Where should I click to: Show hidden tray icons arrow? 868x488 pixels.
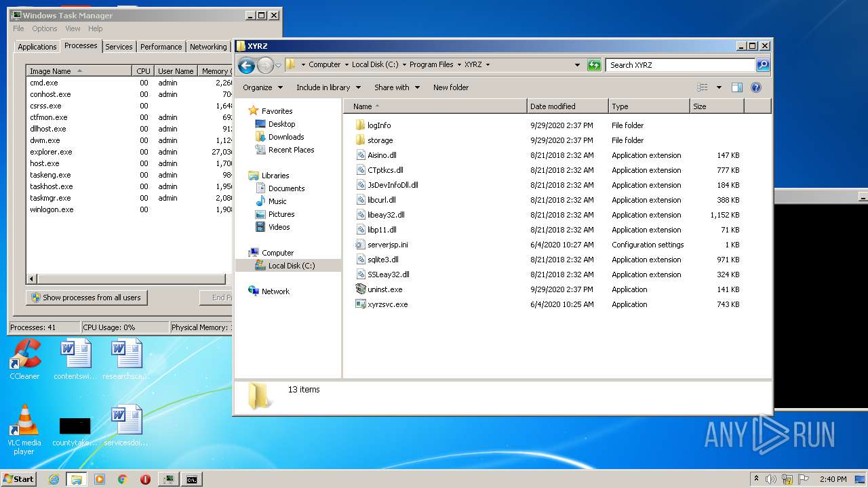756,479
